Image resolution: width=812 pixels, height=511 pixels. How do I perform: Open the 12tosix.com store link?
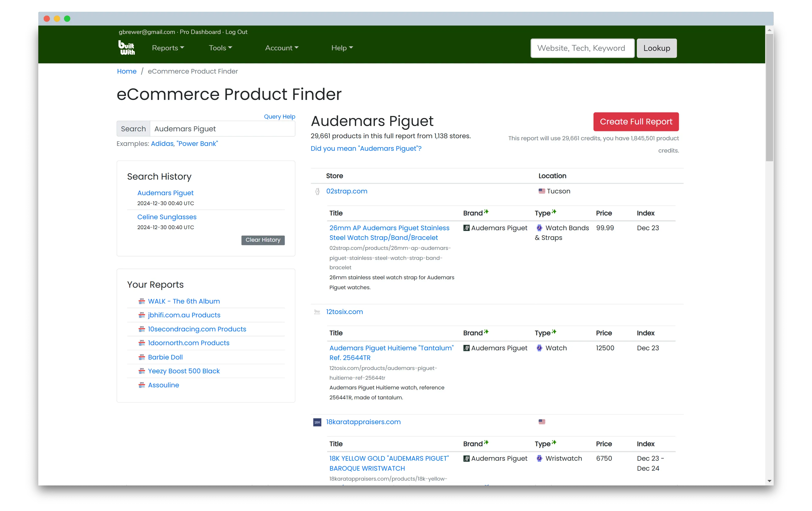pos(344,311)
